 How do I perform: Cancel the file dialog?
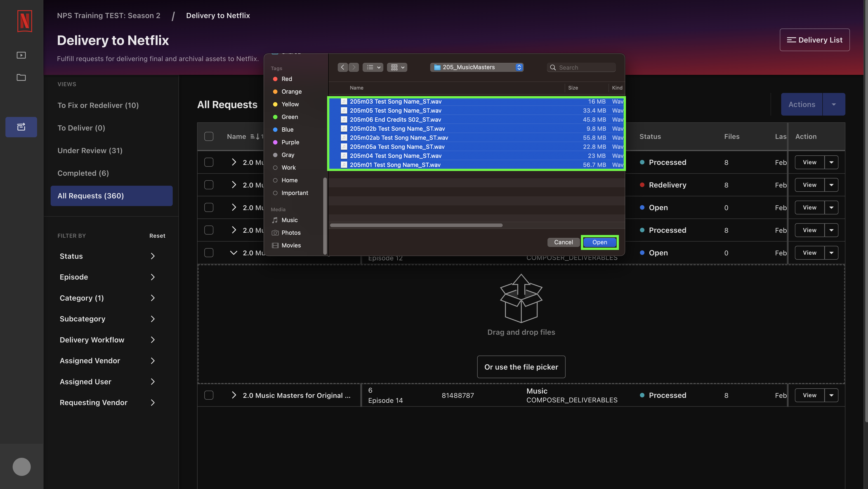tap(563, 242)
